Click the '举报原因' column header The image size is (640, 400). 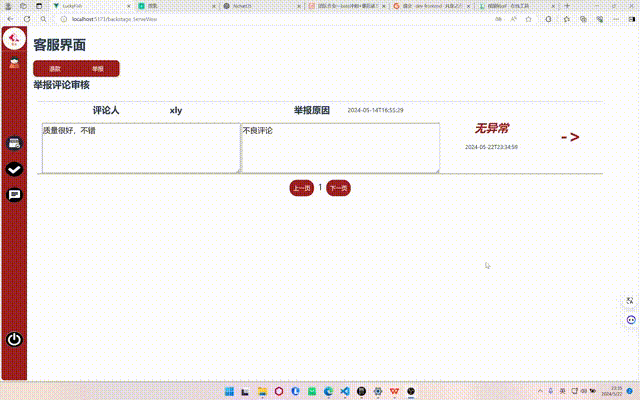[312, 110]
